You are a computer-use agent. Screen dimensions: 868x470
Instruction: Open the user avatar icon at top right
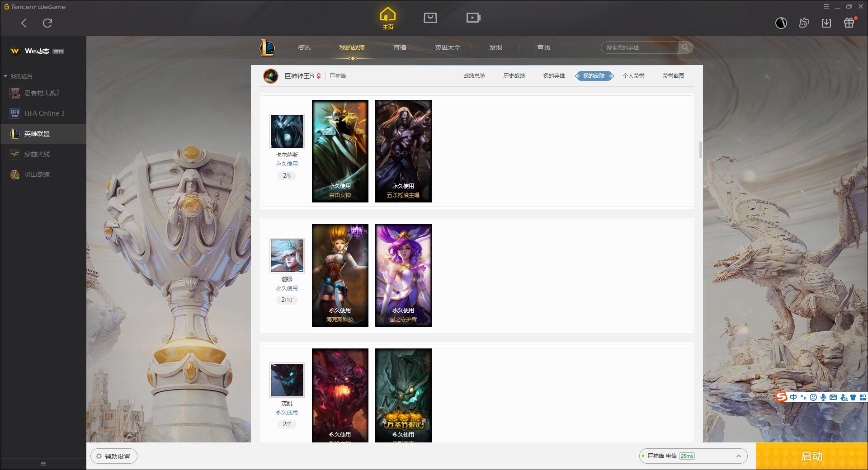tap(781, 23)
